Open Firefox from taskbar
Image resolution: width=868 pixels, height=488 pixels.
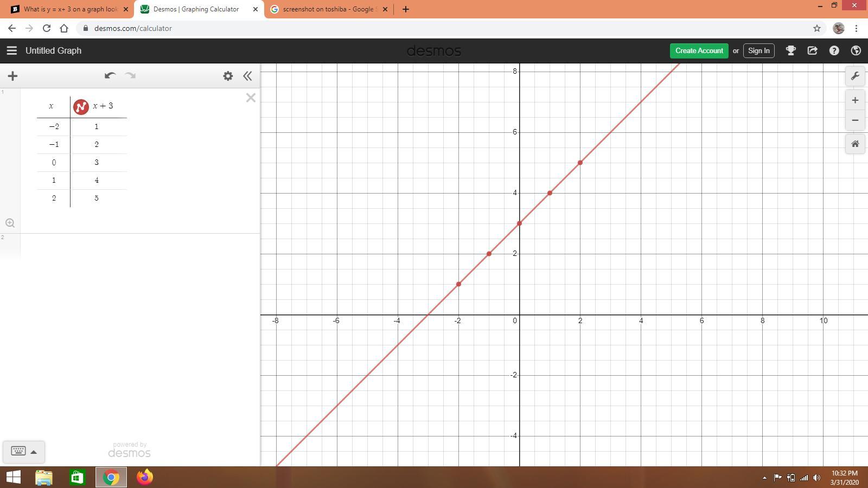(145, 477)
